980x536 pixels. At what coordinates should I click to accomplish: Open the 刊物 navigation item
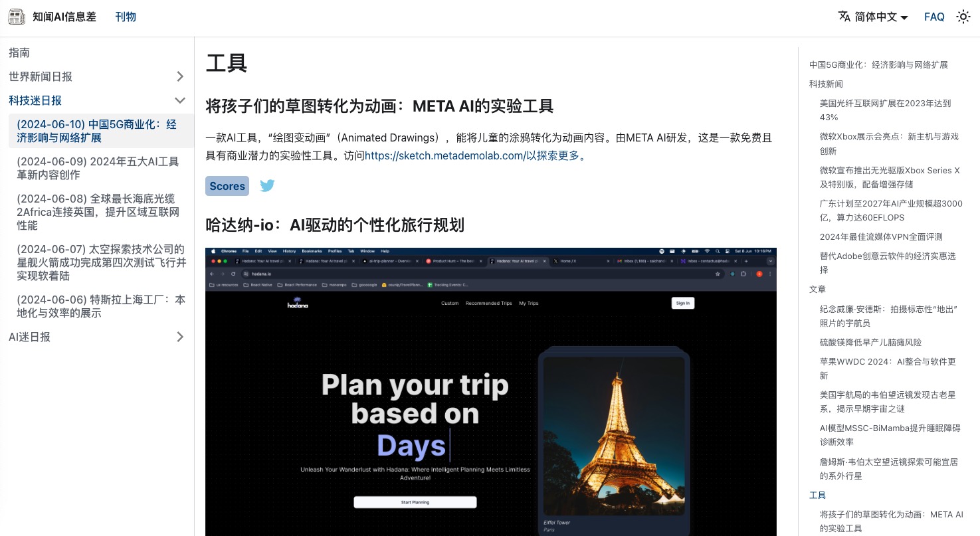coord(126,17)
